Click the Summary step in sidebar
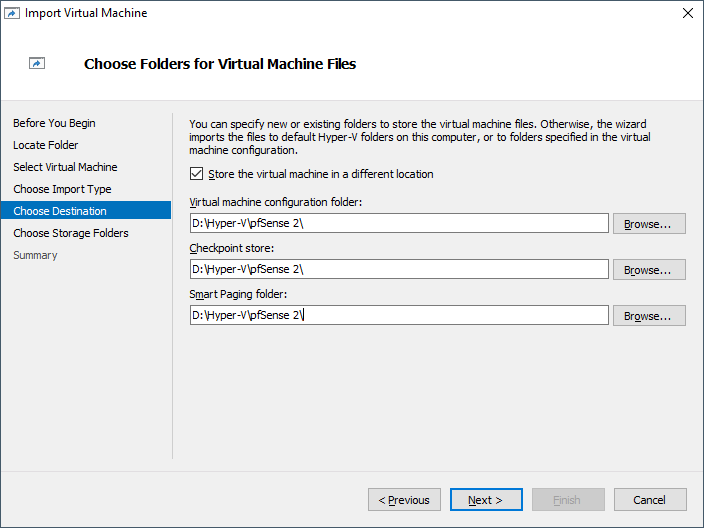The width and height of the screenshot is (704, 528). point(35,255)
